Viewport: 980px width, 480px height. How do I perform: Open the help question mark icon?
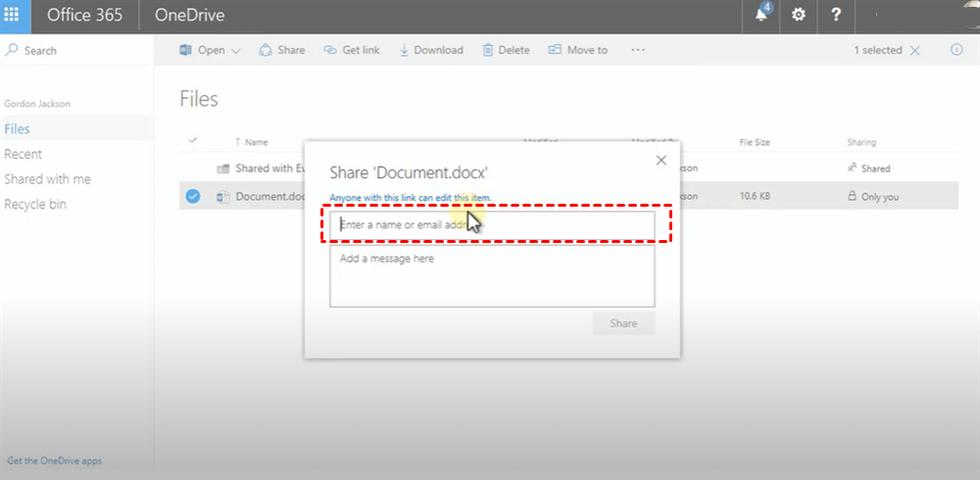pos(836,15)
